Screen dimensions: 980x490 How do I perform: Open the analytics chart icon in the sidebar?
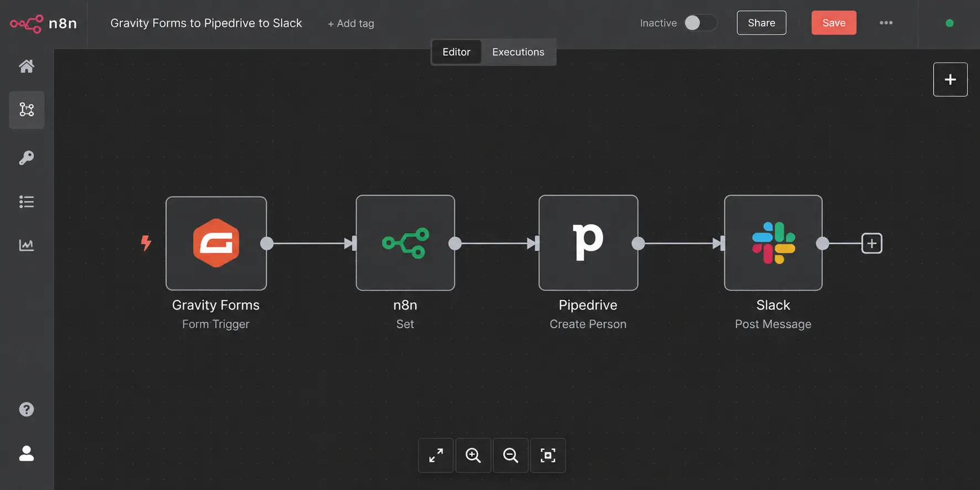coord(27,245)
